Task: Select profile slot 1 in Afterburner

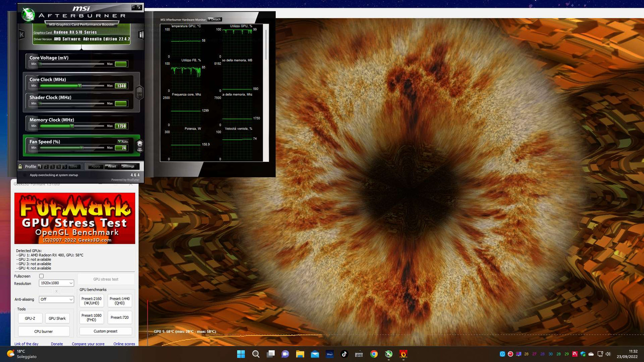Action: [40, 166]
